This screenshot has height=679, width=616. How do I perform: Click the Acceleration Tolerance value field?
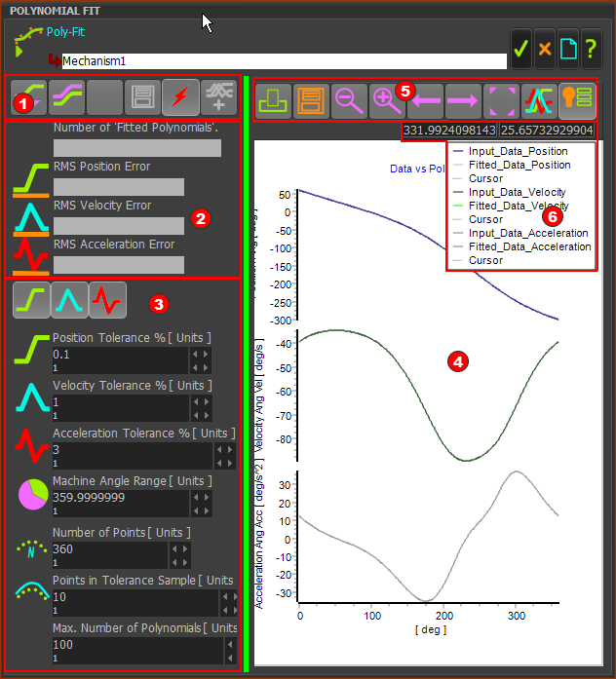(x=133, y=455)
